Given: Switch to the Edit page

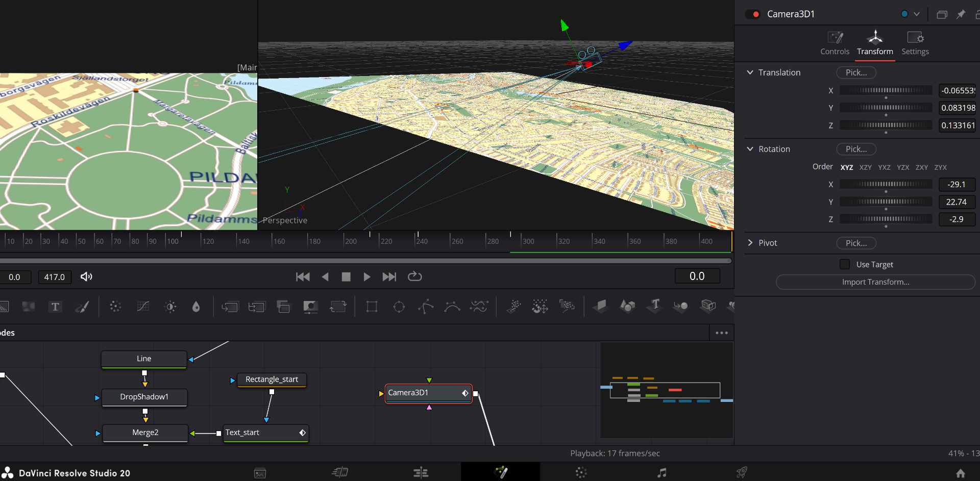Looking at the screenshot, I should coord(421,473).
